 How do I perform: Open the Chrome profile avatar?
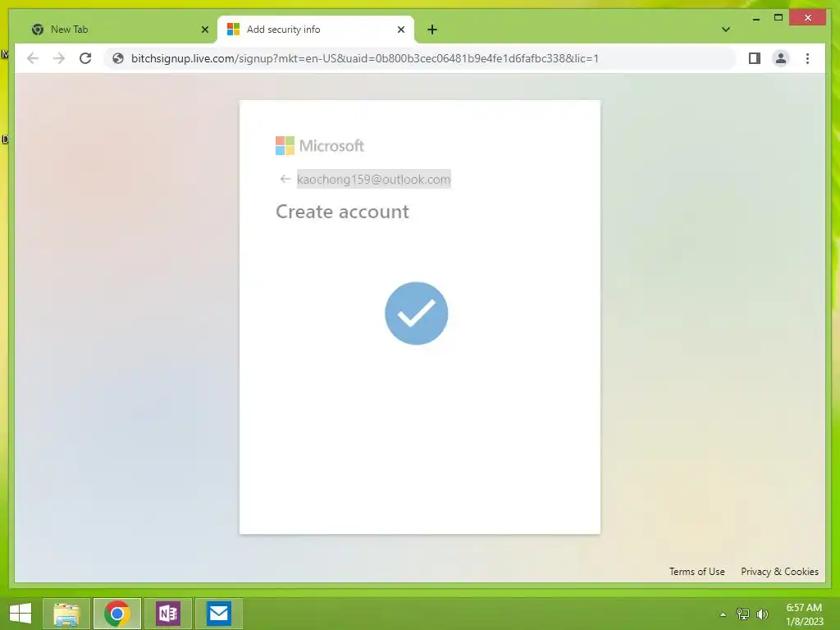[781, 58]
